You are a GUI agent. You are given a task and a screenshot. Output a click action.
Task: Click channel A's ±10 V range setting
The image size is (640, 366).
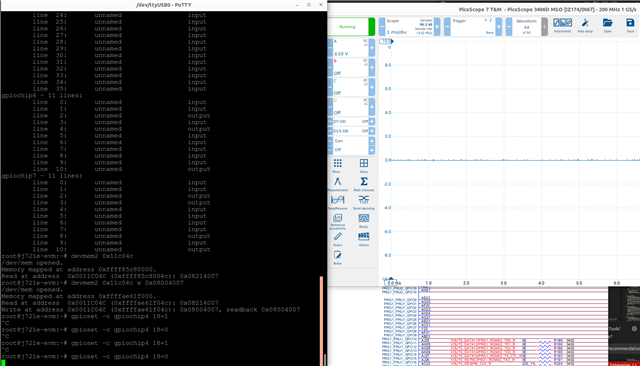(341, 53)
